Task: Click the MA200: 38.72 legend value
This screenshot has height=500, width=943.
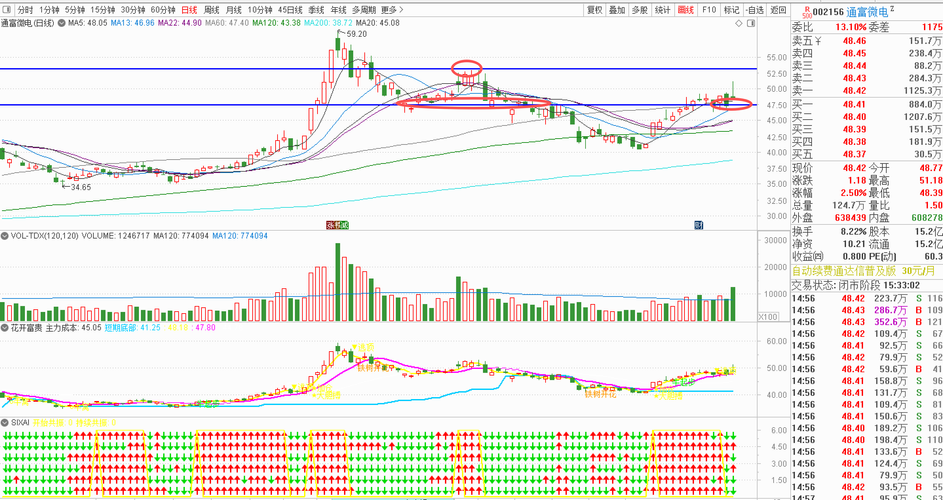Action: tap(328, 23)
